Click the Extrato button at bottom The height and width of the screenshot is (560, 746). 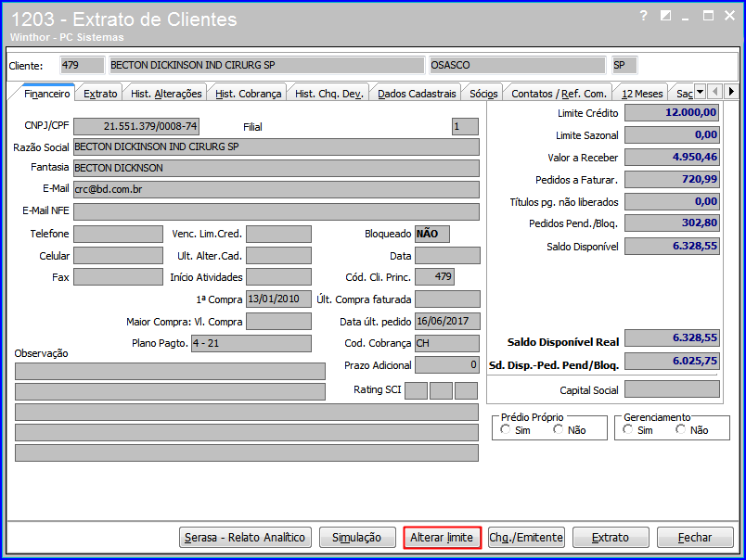611,538
